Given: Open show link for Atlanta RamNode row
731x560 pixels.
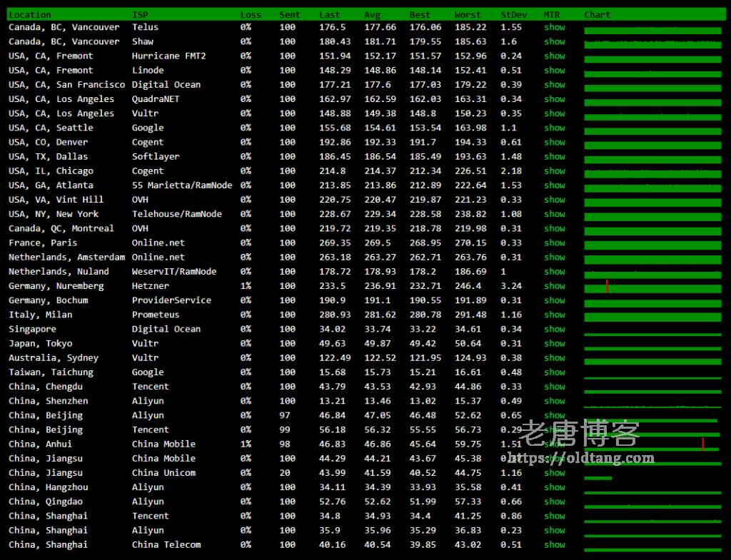Looking at the screenshot, I should pos(554,185).
